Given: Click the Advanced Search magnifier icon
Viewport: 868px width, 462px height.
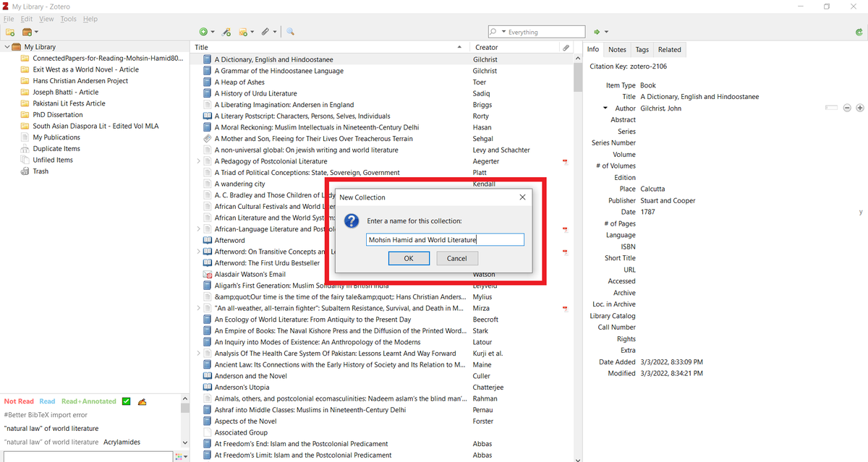Looking at the screenshot, I should click(x=290, y=32).
